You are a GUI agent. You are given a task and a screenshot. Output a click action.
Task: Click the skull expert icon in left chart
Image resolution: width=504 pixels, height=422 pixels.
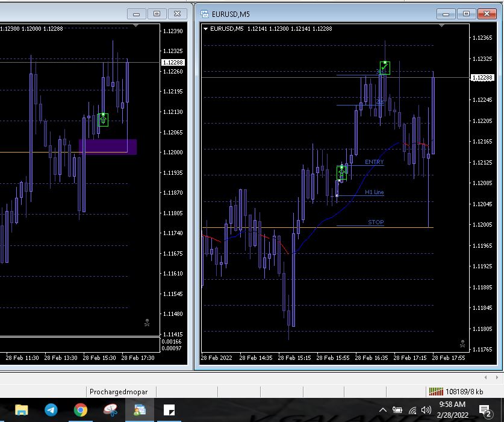click(x=147, y=323)
